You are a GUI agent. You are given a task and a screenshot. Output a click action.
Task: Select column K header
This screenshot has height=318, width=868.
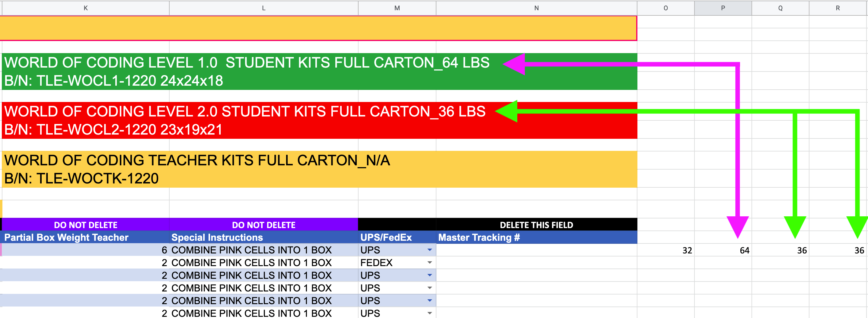coord(86,8)
